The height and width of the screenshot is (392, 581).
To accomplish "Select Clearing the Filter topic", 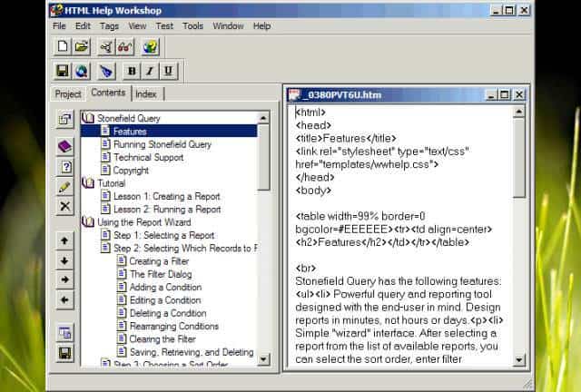I will (x=162, y=339).
